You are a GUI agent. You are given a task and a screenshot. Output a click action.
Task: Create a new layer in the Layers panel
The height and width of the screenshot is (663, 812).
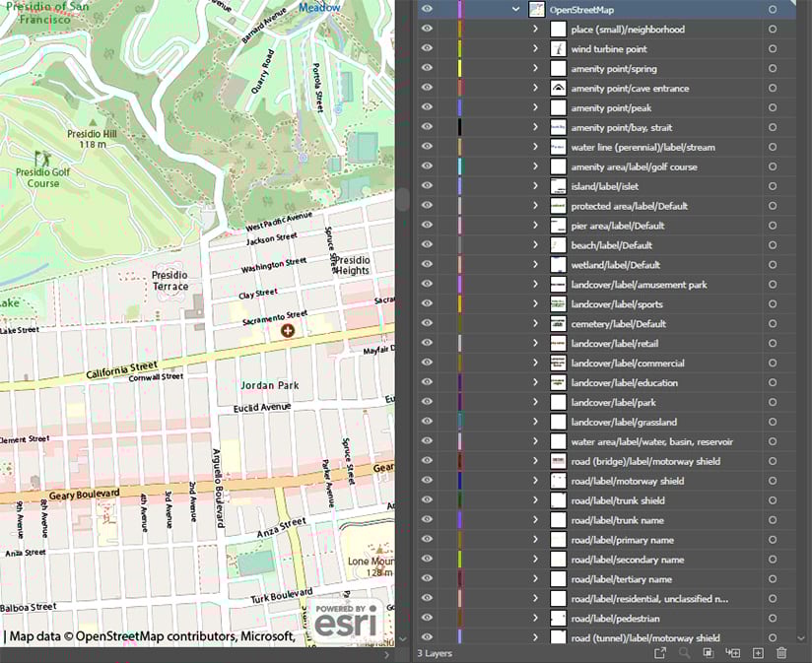[x=757, y=652]
